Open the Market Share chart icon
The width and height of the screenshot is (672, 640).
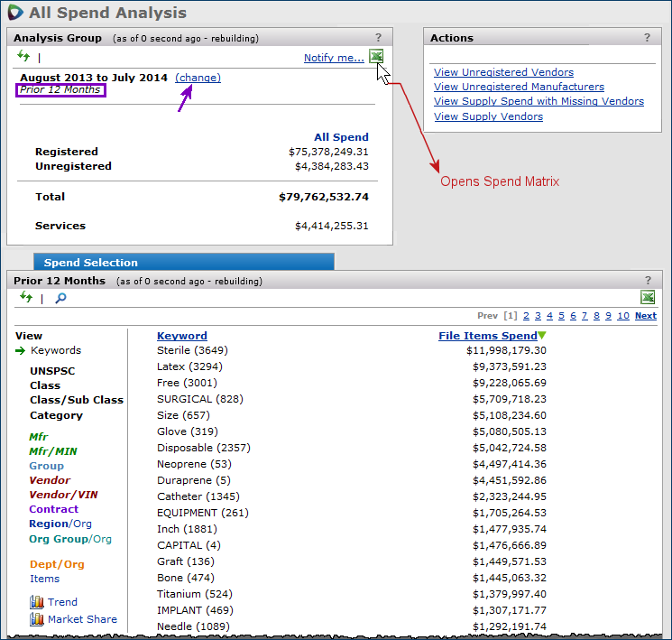click(x=37, y=619)
